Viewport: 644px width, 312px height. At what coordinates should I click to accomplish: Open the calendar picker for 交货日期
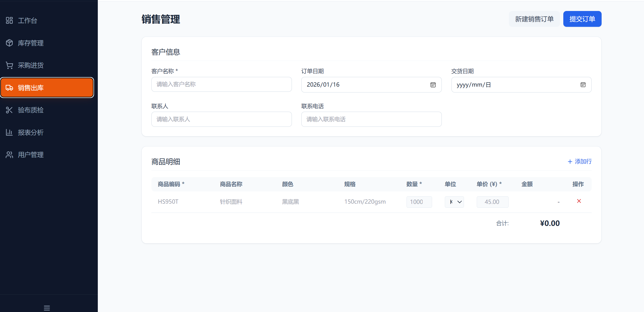point(583,85)
